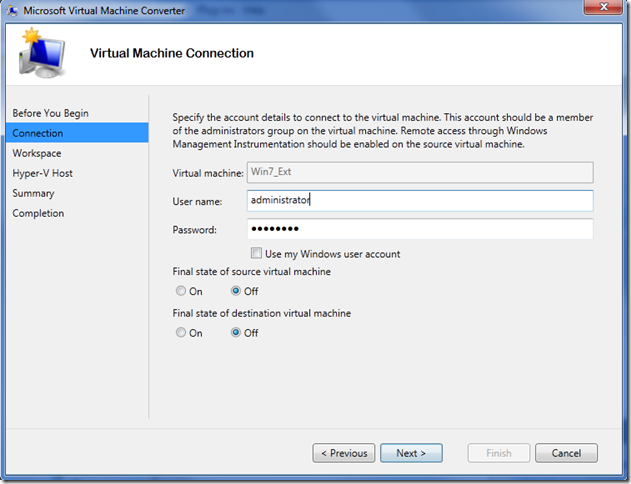Focus the User name input field
Viewport: 631px width, 484px height.
(x=420, y=200)
